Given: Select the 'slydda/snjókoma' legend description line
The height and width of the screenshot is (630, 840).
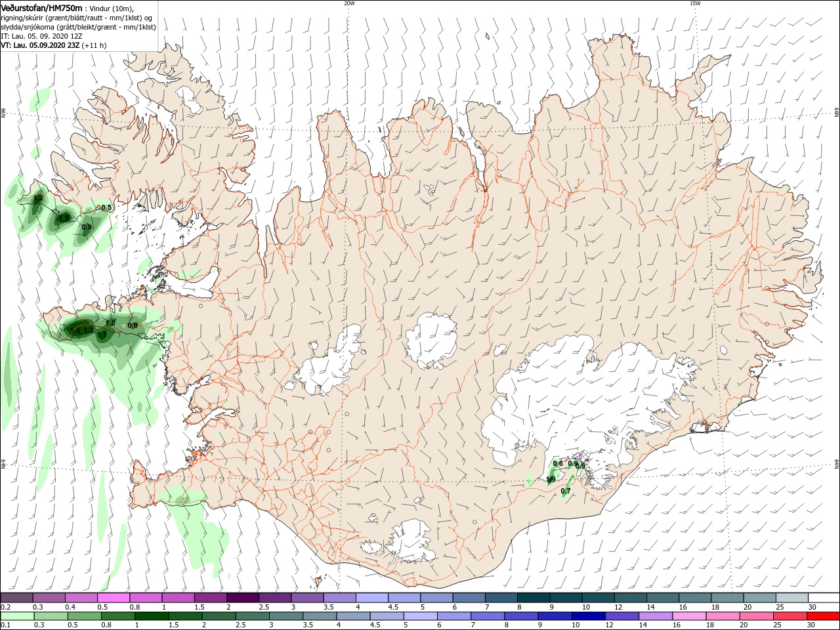Looking at the screenshot, I should click(x=78, y=27).
